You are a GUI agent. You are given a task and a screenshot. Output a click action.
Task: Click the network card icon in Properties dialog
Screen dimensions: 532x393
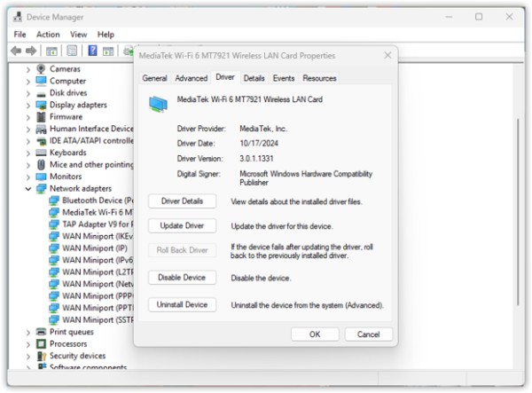tap(158, 104)
